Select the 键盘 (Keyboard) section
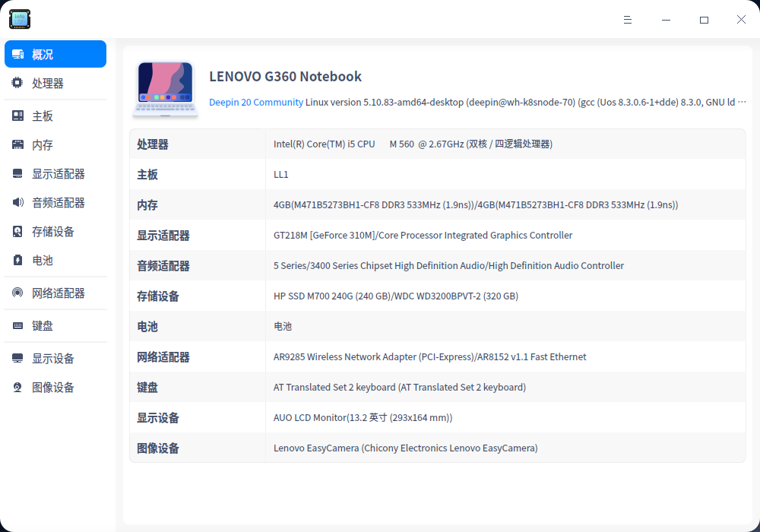 42,325
